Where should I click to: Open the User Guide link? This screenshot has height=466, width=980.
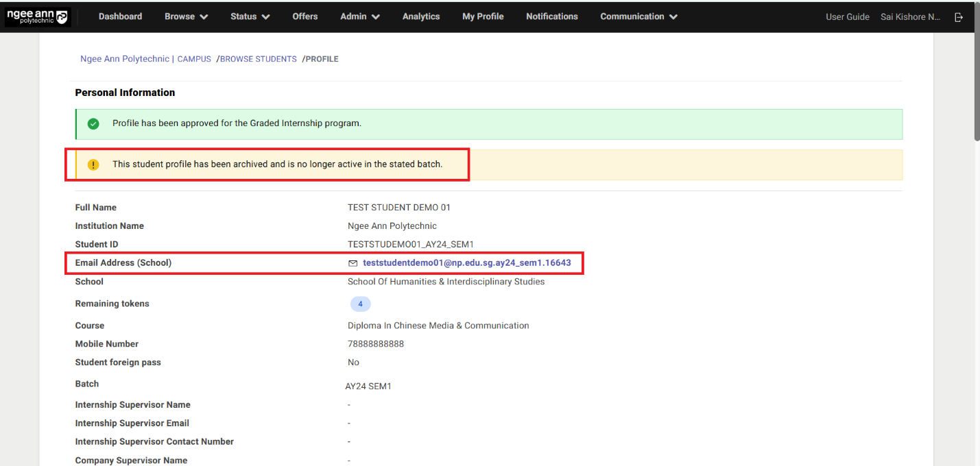click(847, 17)
